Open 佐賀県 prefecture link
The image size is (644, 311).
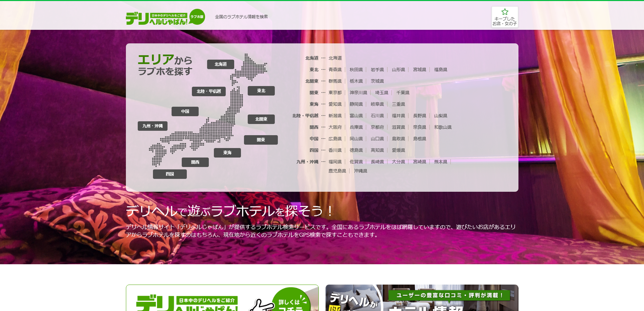356,162
